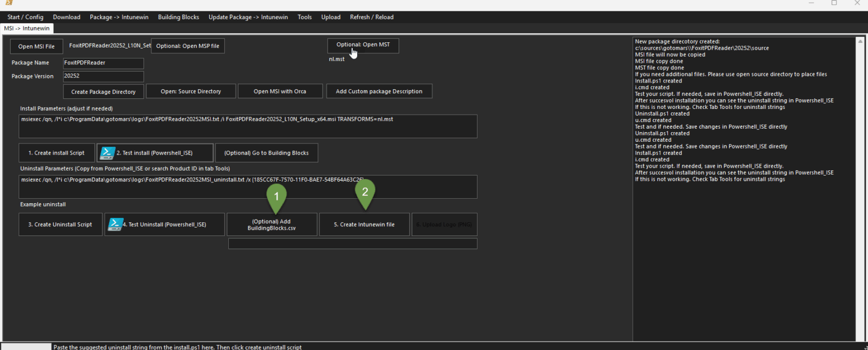Open the Tools menu

coord(305,17)
